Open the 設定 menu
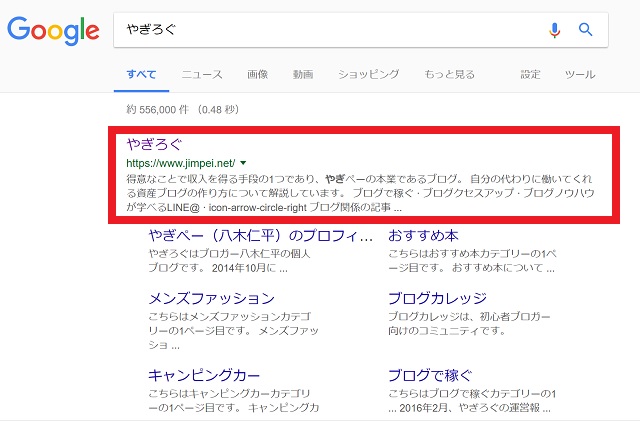The width and height of the screenshot is (640, 421). (530, 75)
